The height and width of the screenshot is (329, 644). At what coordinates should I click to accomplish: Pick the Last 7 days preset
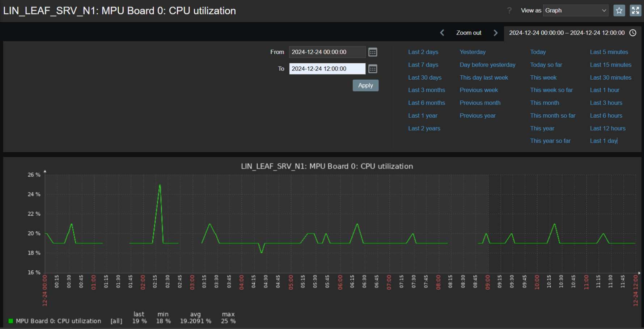(423, 65)
